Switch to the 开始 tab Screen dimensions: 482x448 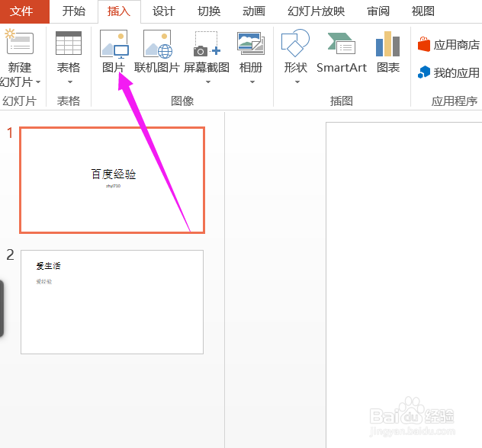pos(74,11)
